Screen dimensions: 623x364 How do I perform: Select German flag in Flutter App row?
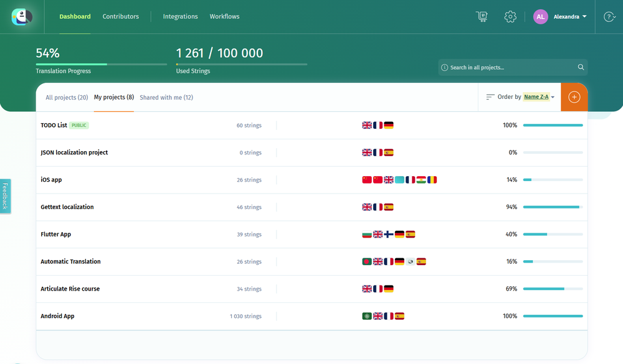click(399, 234)
